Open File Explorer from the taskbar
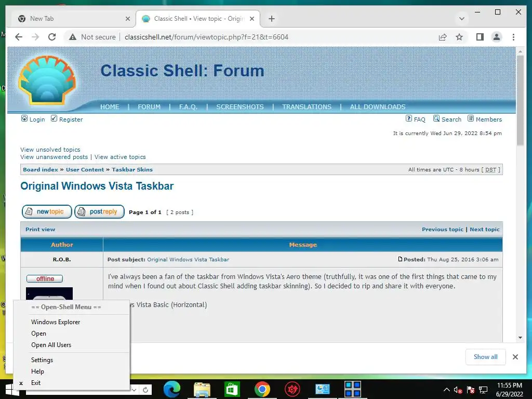532x399 pixels. pyautogui.click(x=202, y=389)
